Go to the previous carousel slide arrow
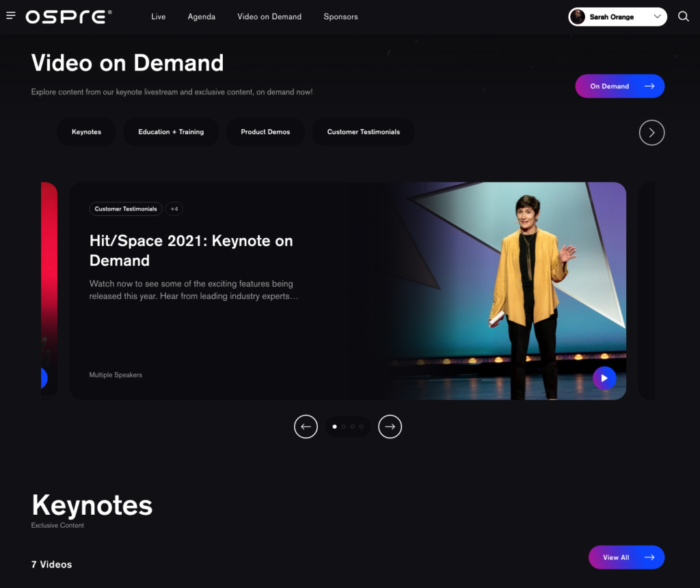This screenshot has height=588, width=700. [x=306, y=427]
